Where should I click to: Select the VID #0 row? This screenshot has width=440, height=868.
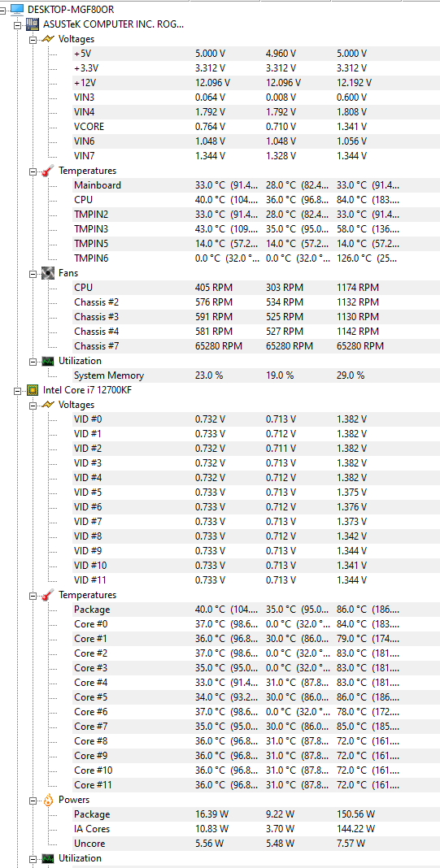pos(255,419)
